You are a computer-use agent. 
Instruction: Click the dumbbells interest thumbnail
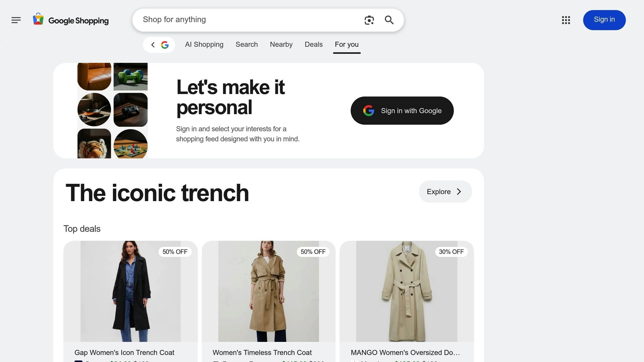click(x=130, y=76)
